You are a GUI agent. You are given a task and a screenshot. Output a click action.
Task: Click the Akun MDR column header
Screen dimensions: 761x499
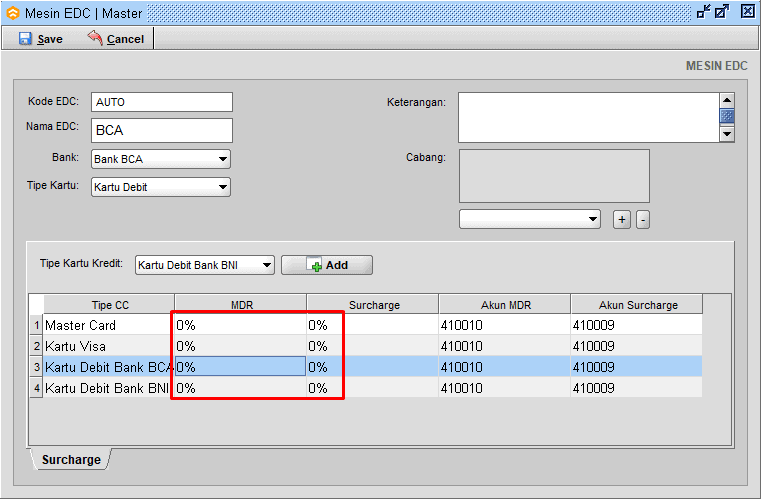(x=505, y=305)
